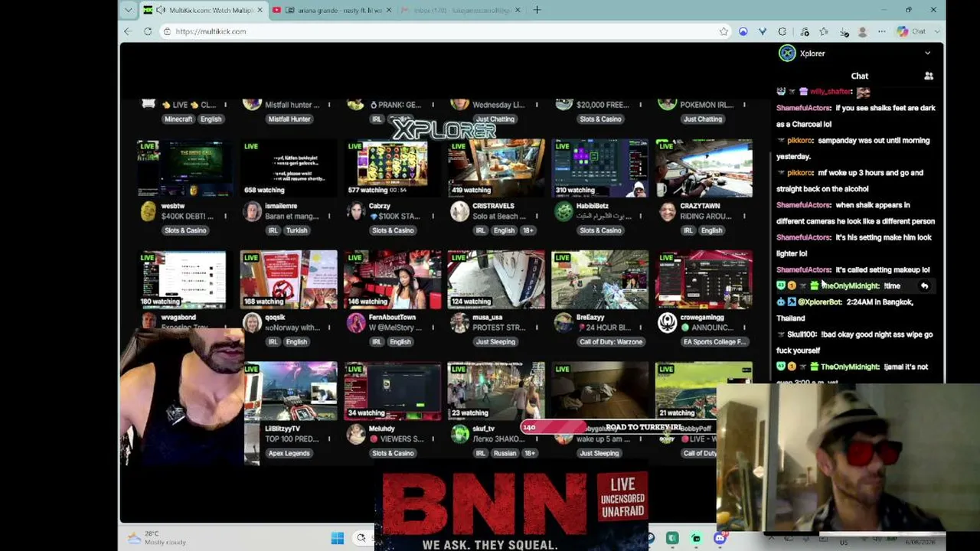Image resolution: width=980 pixels, height=551 pixels.
Task: Open the browser profile avatar
Action: pyautogui.click(x=863, y=31)
